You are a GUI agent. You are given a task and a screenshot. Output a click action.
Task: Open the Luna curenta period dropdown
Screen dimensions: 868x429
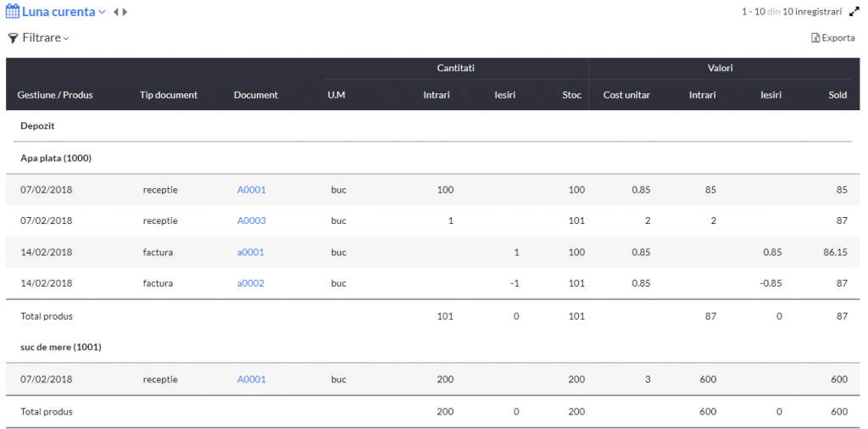(x=64, y=12)
